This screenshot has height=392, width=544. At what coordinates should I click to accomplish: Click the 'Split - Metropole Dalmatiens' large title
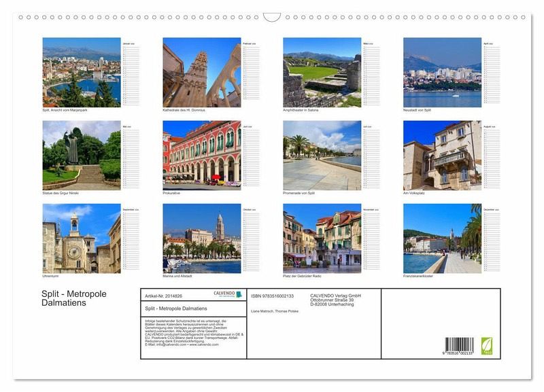(74, 298)
